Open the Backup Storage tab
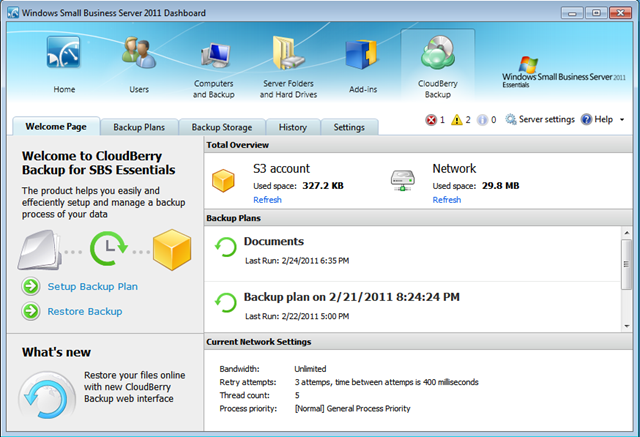Screen dimensions: 640x437 click(x=222, y=127)
